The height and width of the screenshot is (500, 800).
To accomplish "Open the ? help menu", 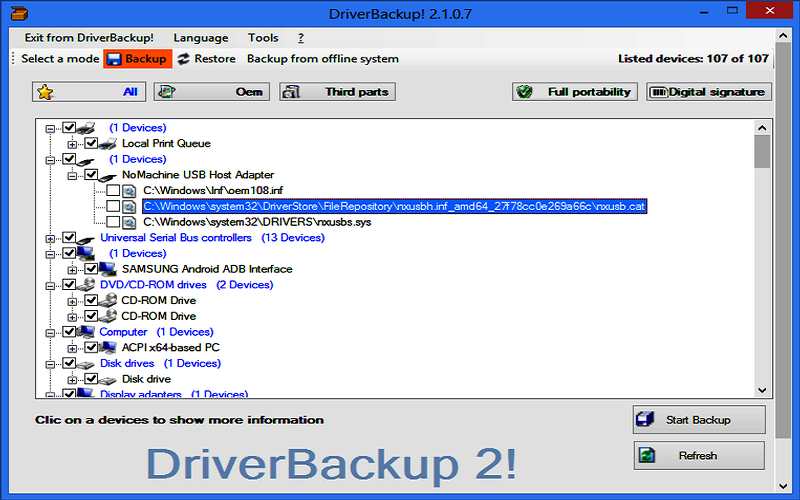I will (x=301, y=38).
